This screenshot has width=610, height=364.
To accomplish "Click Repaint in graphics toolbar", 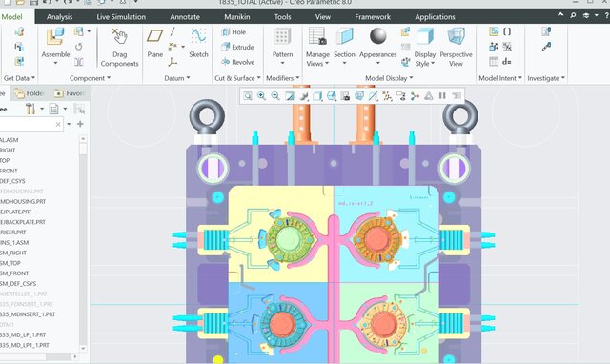I will coord(290,95).
